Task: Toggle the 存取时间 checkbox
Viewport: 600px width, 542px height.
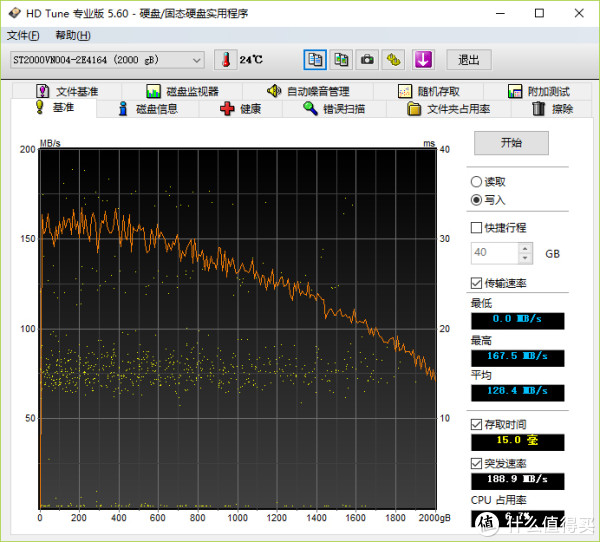Action: coord(477,424)
